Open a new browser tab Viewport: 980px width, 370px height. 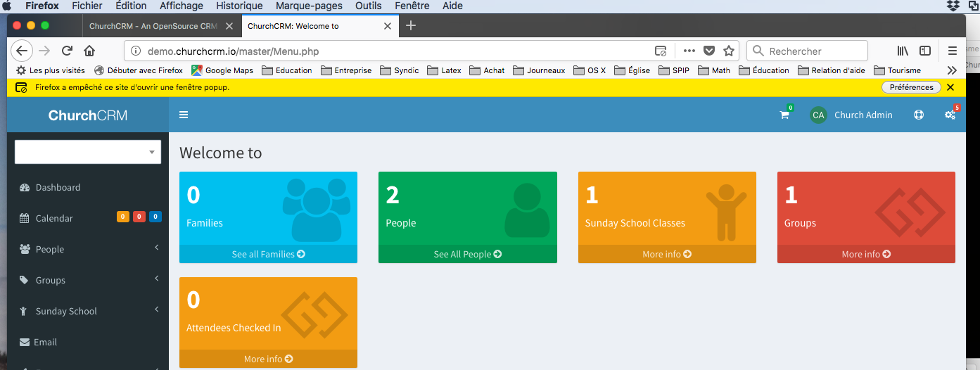[412, 26]
